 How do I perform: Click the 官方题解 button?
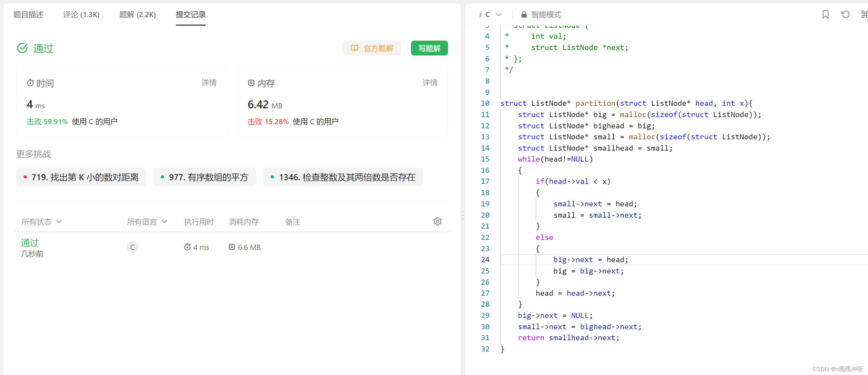372,48
